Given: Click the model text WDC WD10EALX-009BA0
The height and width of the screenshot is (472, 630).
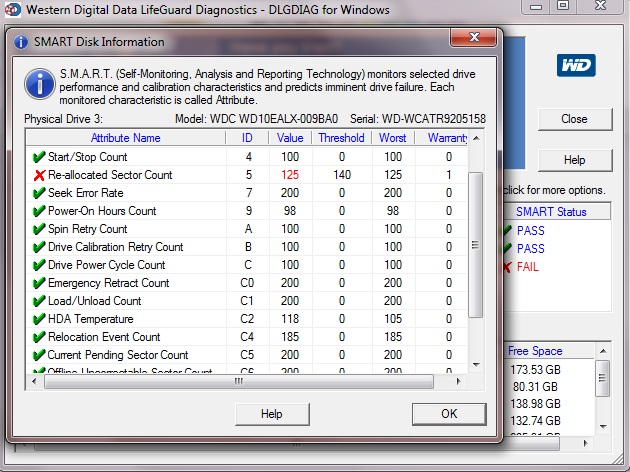Looking at the screenshot, I should [274, 119].
